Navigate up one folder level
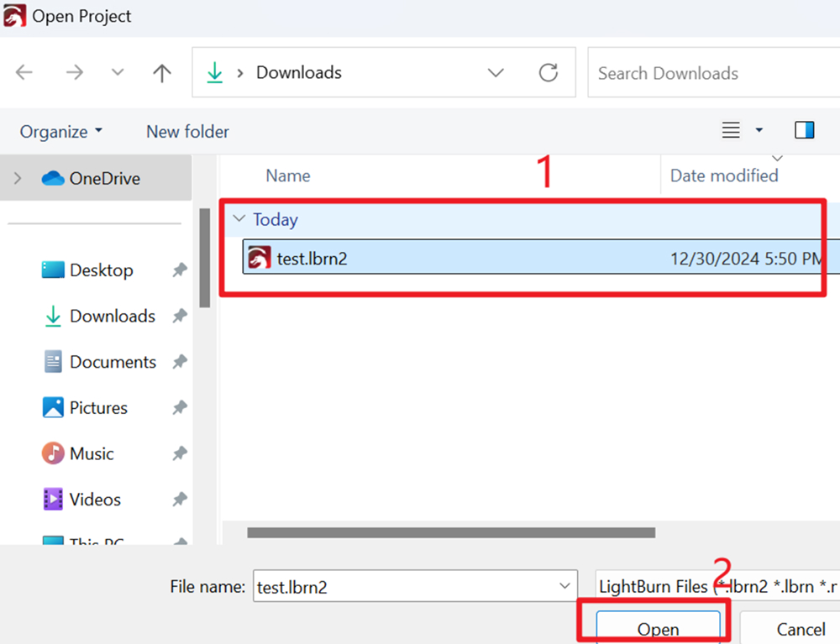This screenshot has height=644, width=840. [x=161, y=73]
